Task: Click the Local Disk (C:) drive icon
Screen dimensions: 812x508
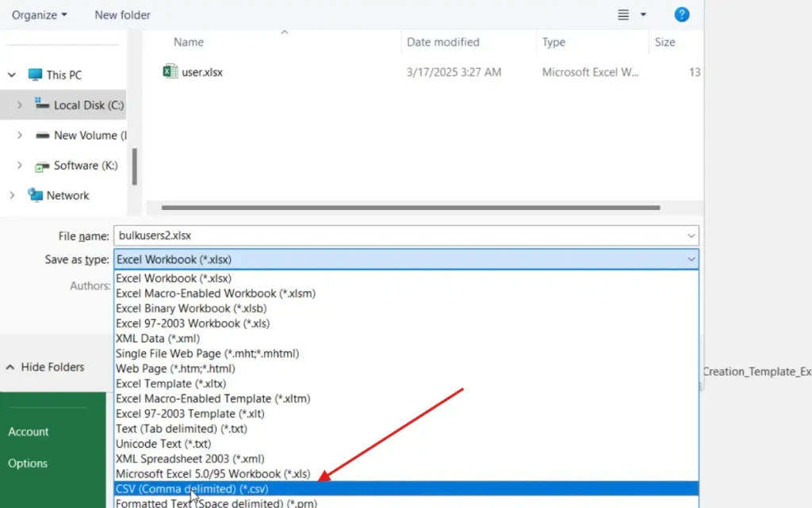Action: pyautogui.click(x=43, y=105)
